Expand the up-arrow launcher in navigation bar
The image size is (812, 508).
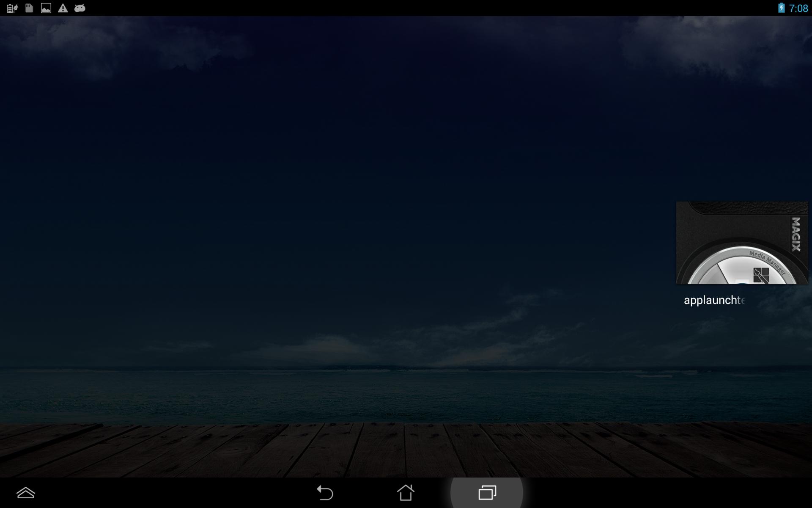25,493
